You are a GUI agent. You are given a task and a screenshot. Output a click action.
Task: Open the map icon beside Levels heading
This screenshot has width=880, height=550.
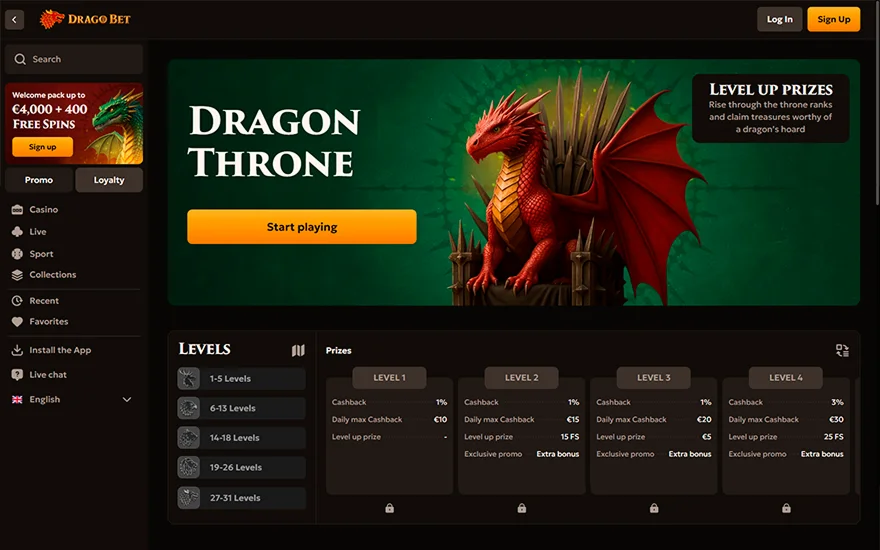click(x=298, y=350)
